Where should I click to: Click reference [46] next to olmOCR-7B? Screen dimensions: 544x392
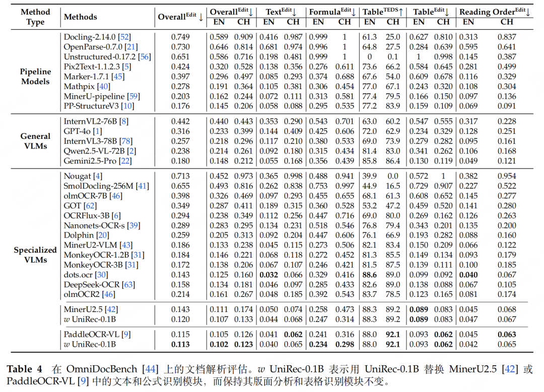coord(116,196)
